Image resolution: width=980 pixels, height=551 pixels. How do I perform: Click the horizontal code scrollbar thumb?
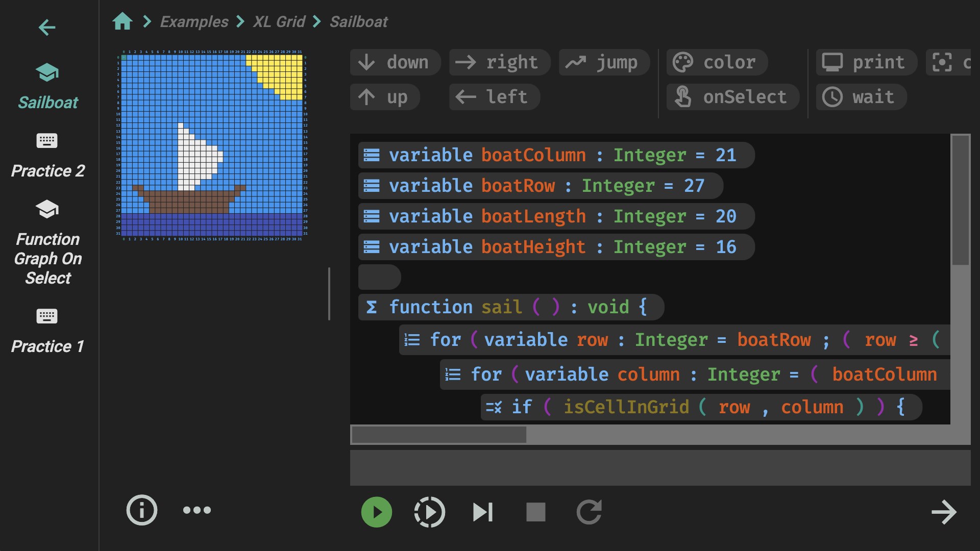pos(439,435)
